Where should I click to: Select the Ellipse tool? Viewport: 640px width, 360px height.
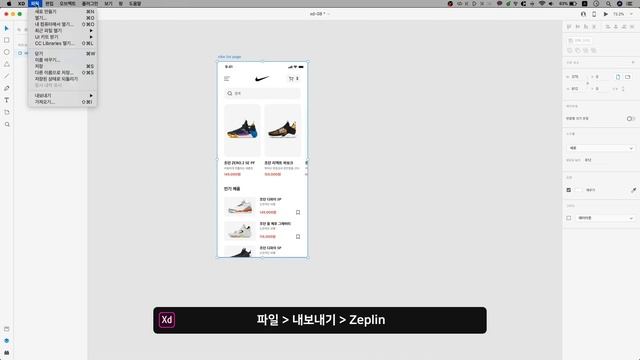click(x=7, y=52)
